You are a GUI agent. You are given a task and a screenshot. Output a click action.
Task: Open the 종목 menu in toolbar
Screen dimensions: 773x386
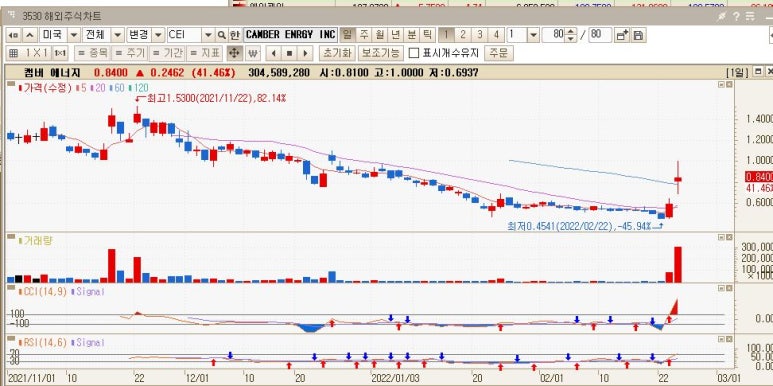92,53
